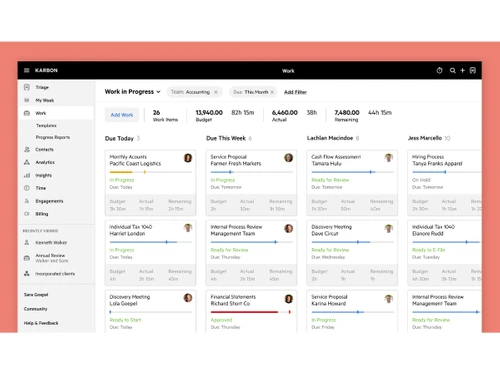Open Help & Feedback link
The height and width of the screenshot is (375, 500).
point(41,323)
